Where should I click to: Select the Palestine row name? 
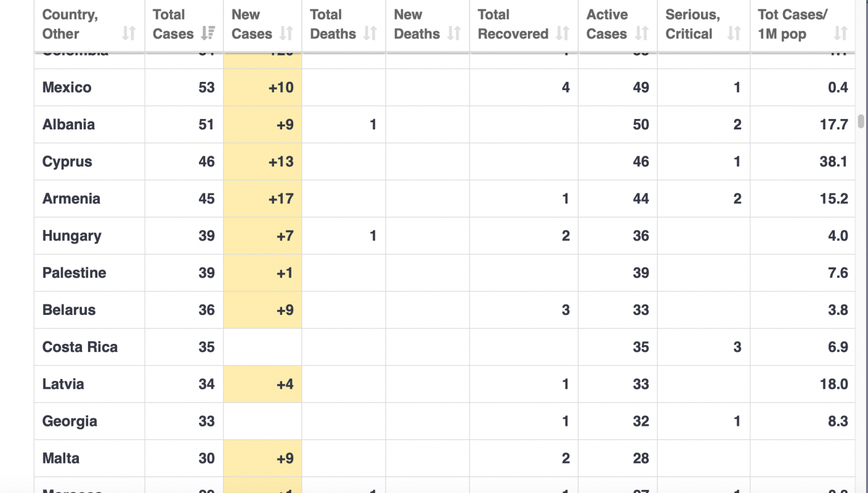[x=74, y=273]
